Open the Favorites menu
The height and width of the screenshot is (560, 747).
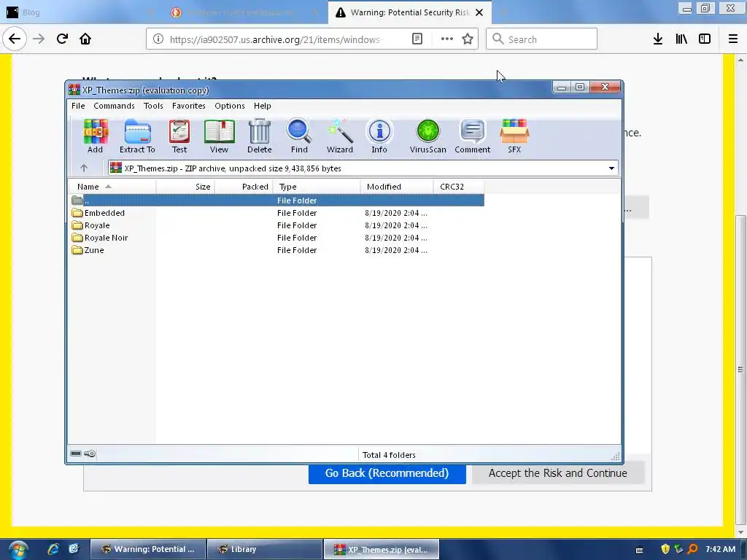pos(189,106)
